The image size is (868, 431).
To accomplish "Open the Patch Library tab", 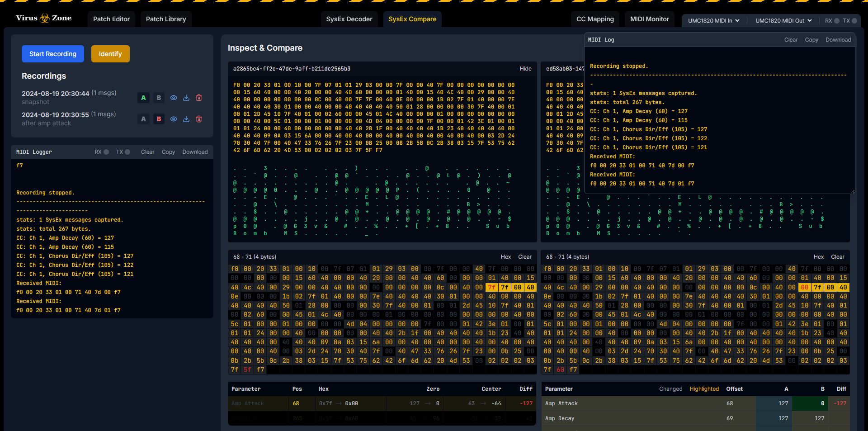I will point(166,19).
